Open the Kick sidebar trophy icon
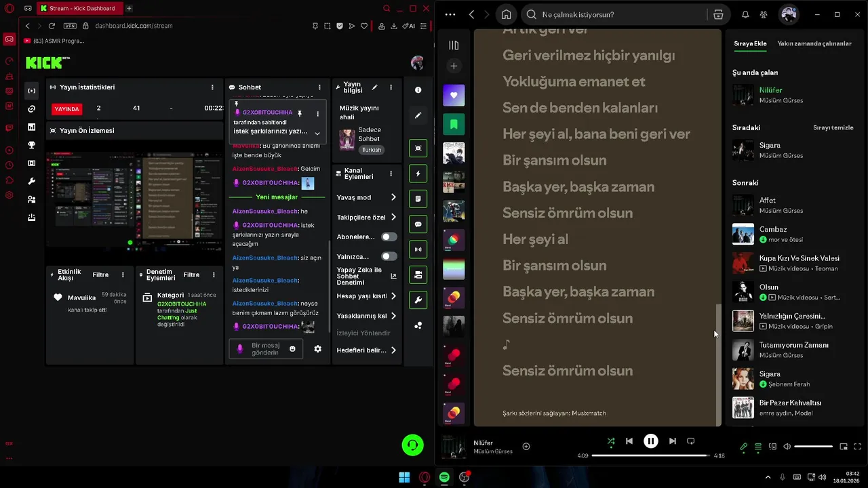The width and height of the screenshot is (868, 488). 31,145
